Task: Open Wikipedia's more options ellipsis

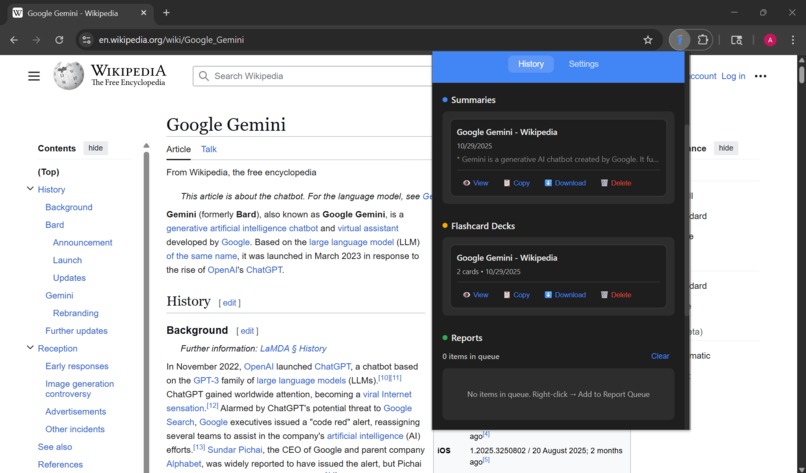Action: pos(760,76)
